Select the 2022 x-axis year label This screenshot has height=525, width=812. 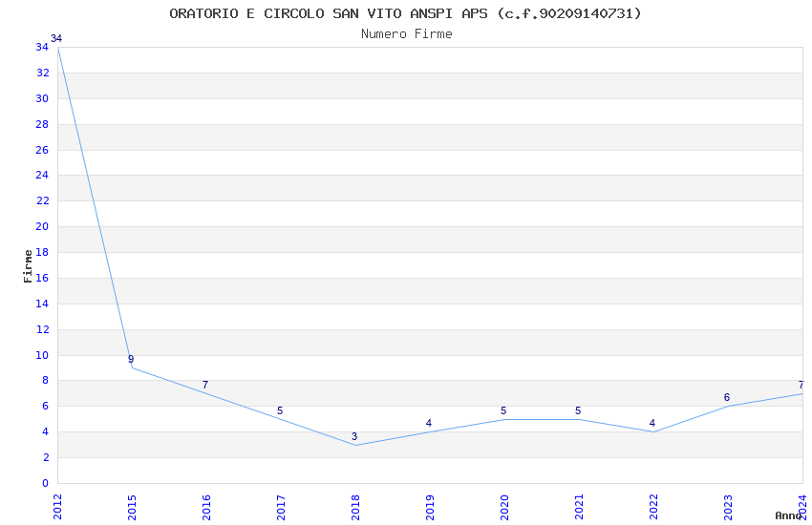(x=654, y=507)
